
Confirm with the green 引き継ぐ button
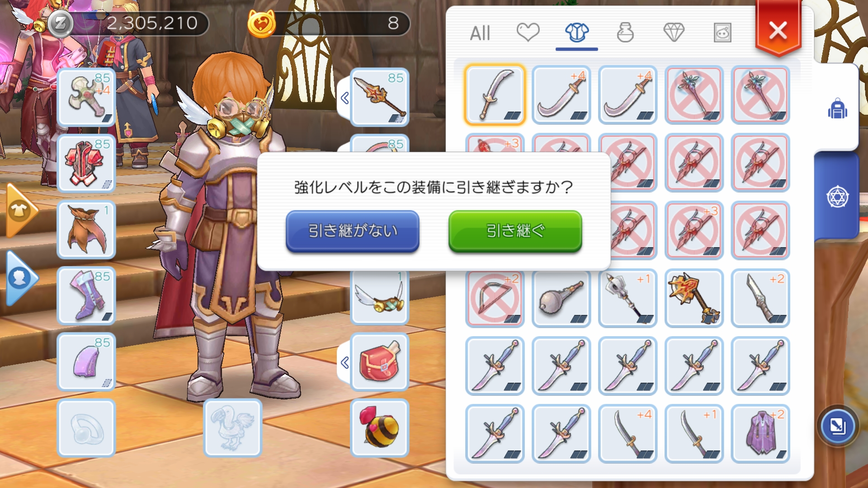click(515, 231)
